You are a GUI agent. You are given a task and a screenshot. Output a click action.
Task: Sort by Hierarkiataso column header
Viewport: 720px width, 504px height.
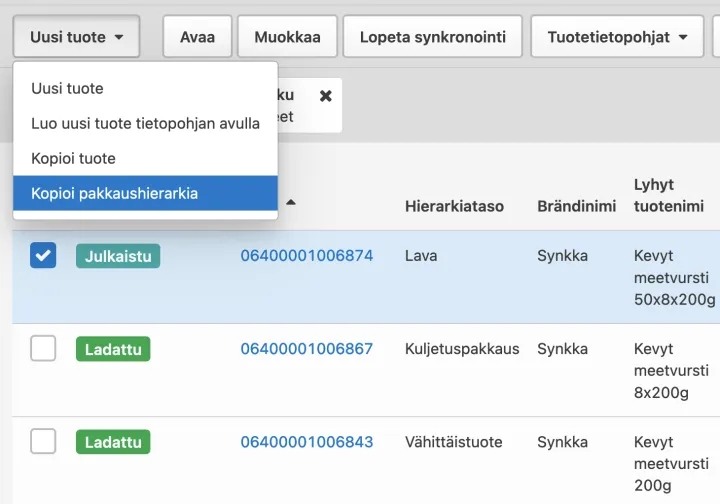454,206
